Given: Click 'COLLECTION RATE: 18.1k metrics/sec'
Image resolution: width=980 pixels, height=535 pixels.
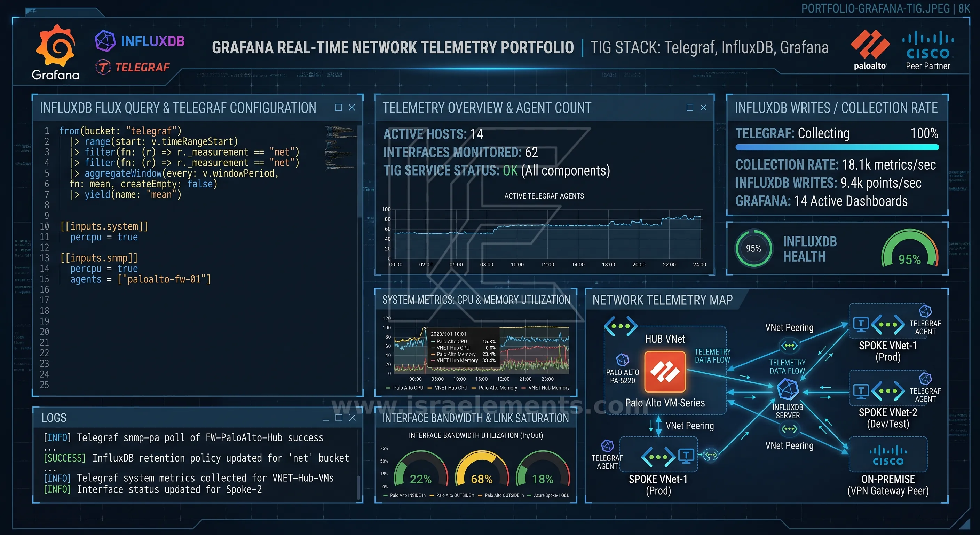Looking at the screenshot, I should click(x=836, y=164).
